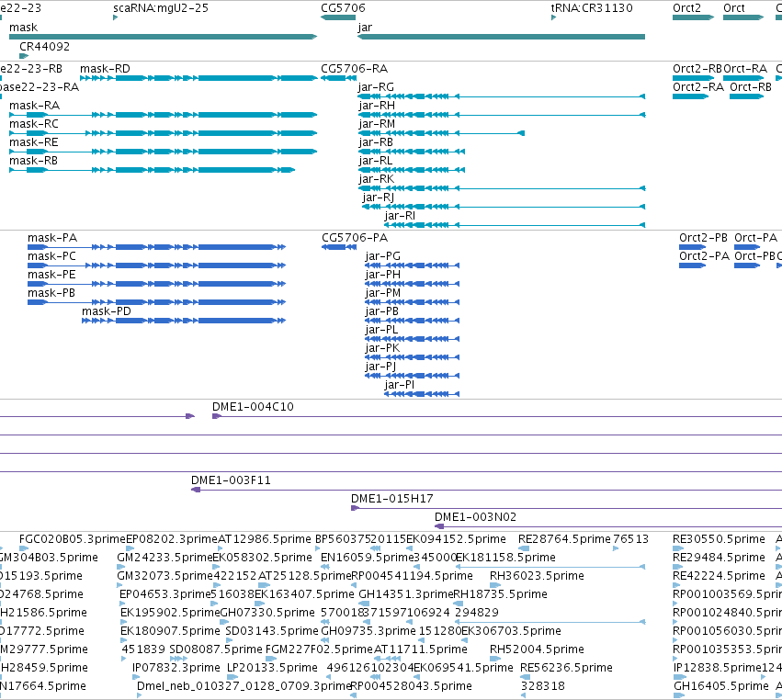Select the mask-RD transcript

[x=199, y=78]
